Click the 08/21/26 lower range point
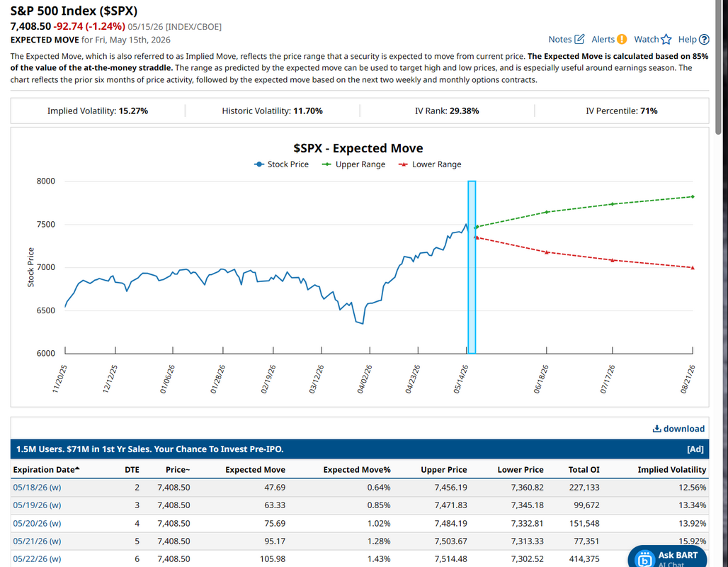728x567 pixels. pos(693,268)
